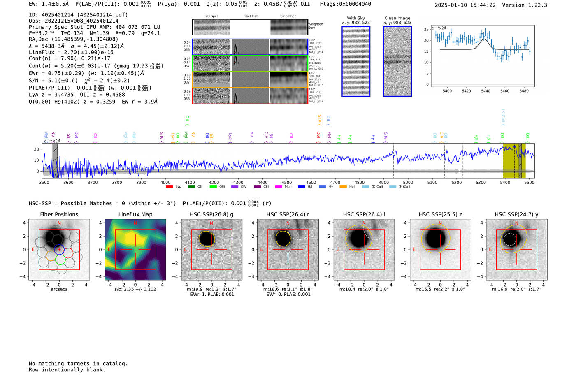The image size is (576, 392).
Task: Open the Gaussian emission line fit plot
Action: (482, 56)
